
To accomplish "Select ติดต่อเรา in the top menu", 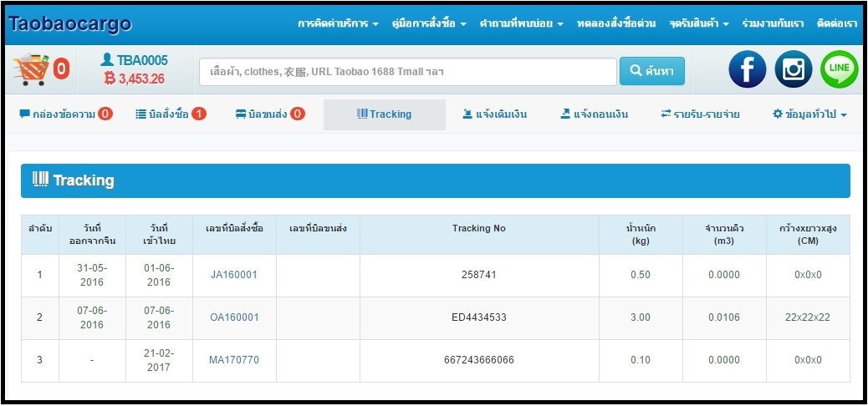I will click(837, 23).
